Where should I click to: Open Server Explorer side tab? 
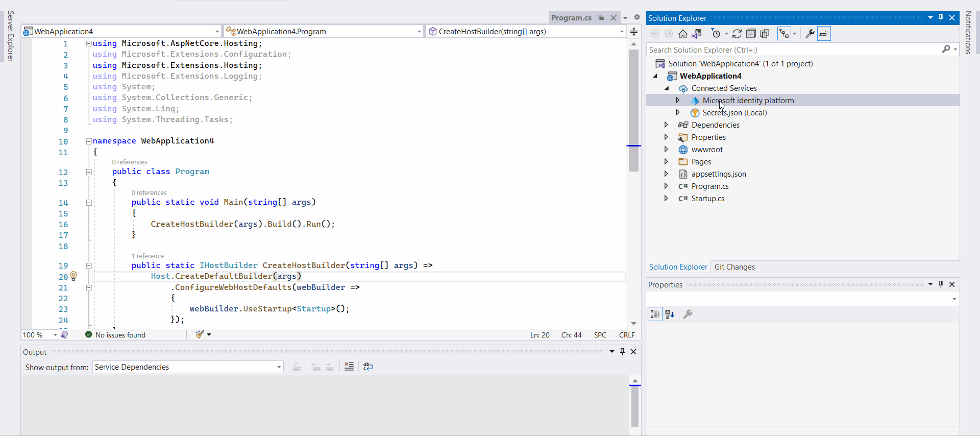(10, 36)
